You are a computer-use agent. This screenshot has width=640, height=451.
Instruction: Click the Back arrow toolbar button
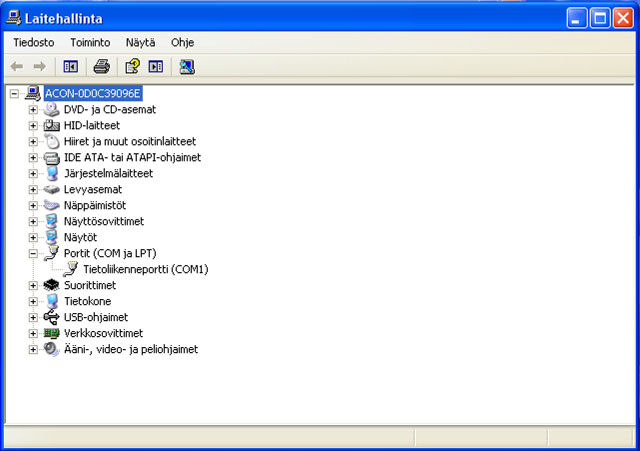click(17, 66)
